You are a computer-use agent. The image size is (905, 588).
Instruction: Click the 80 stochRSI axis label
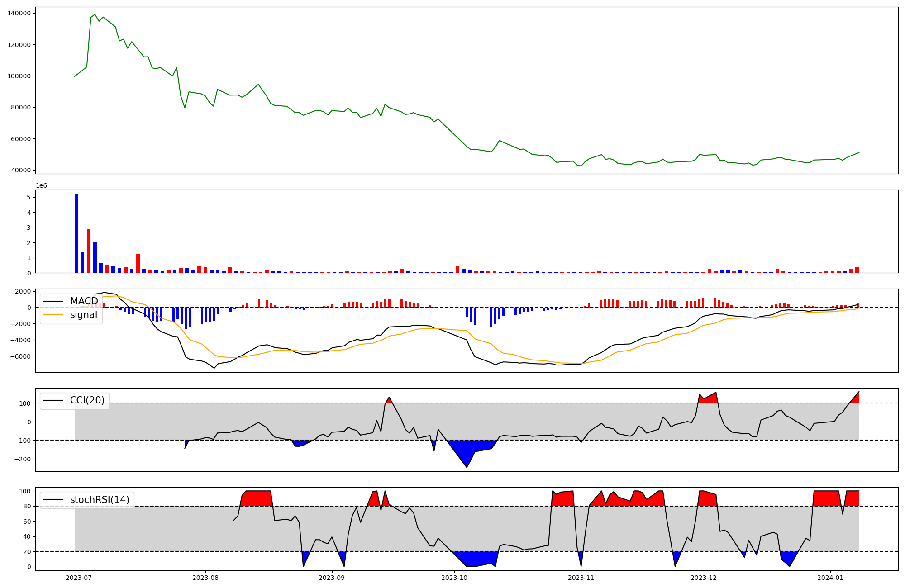click(28, 506)
